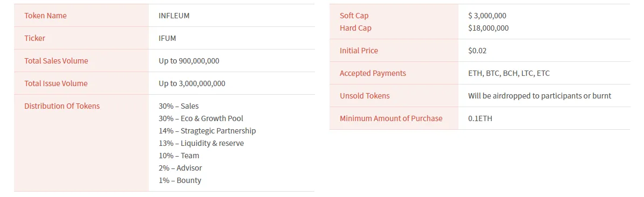The height and width of the screenshot is (197, 644).
Task: Click the Distribution Of Tokens label
Action: pos(62,105)
